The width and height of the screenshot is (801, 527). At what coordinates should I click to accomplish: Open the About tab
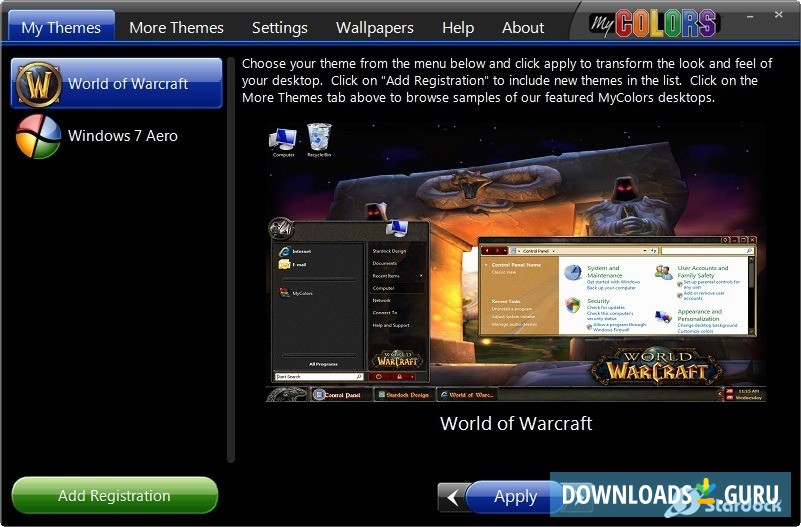point(523,28)
